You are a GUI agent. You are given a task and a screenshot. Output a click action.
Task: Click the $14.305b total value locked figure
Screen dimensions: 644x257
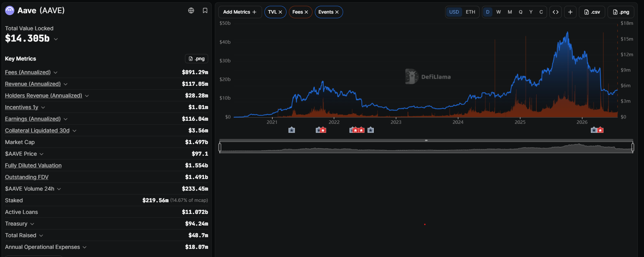coord(27,38)
